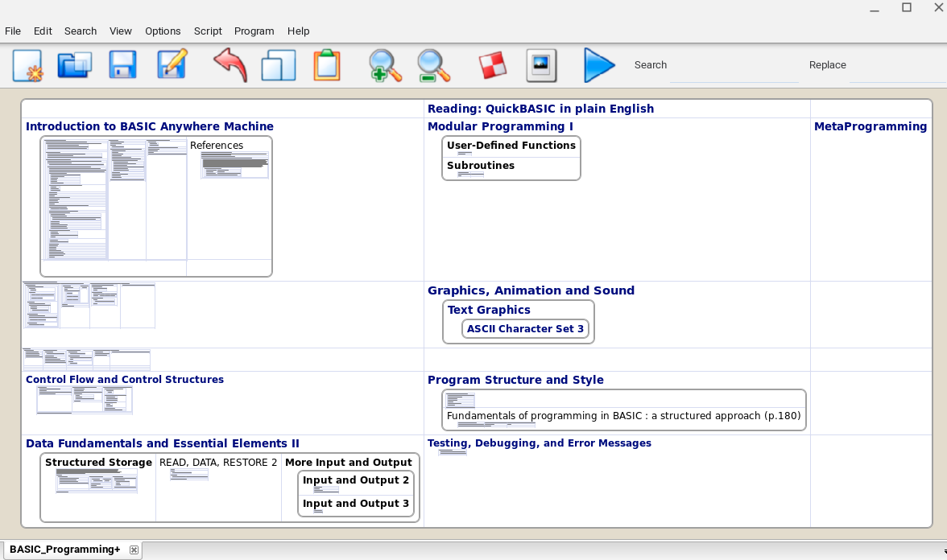Image resolution: width=947 pixels, height=560 pixels.
Task: Select the 'ASCII Character Set 3' cell
Action: (525, 329)
